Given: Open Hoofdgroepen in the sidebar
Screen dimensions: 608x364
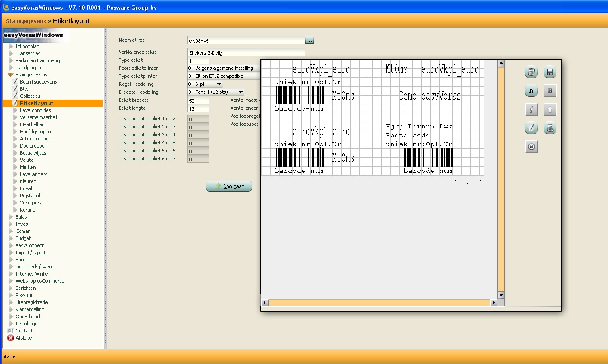Looking at the screenshot, I should pos(35,132).
